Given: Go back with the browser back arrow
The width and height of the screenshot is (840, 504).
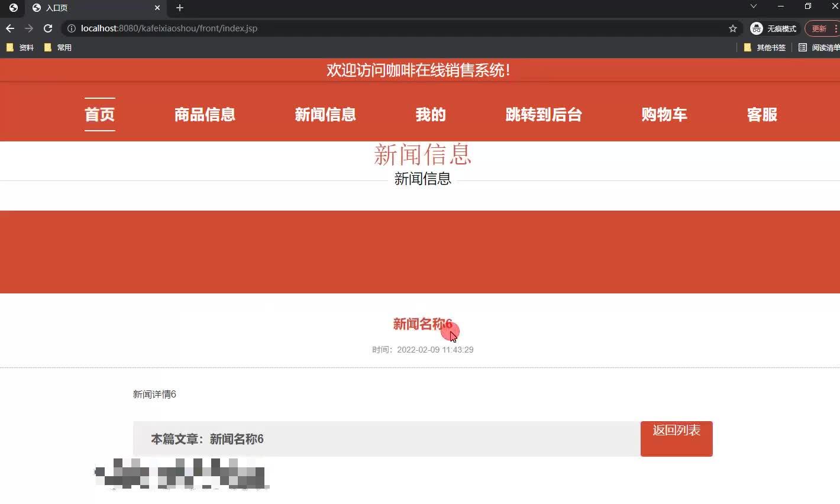Looking at the screenshot, I should pyautogui.click(x=10, y=28).
